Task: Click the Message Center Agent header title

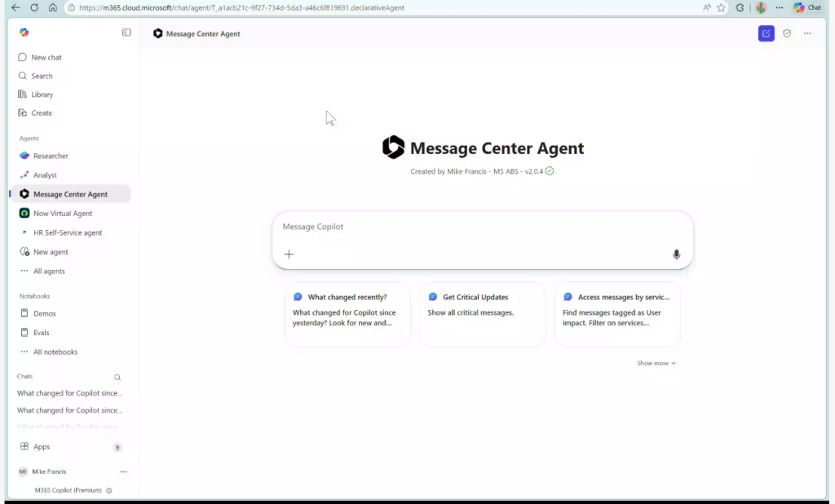Action: tap(203, 33)
